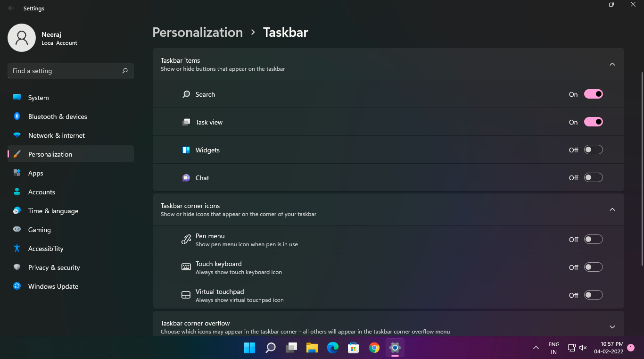Image resolution: width=644 pixels, height=359 pixels.
Task: Click the Bluetooth & devices icon
Action: tap(17, 117)
